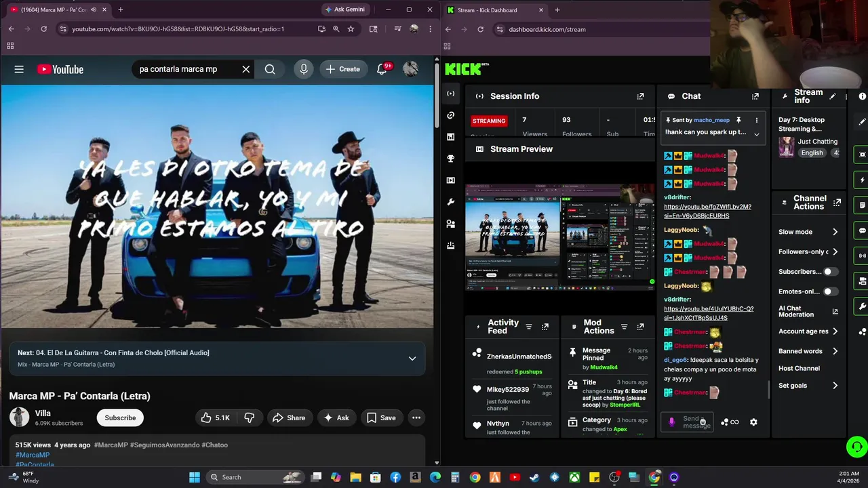The height and width of the screenshot is (488, 868).
Task: Expand the pinned chat message
Action: click(x=757, y=134)
